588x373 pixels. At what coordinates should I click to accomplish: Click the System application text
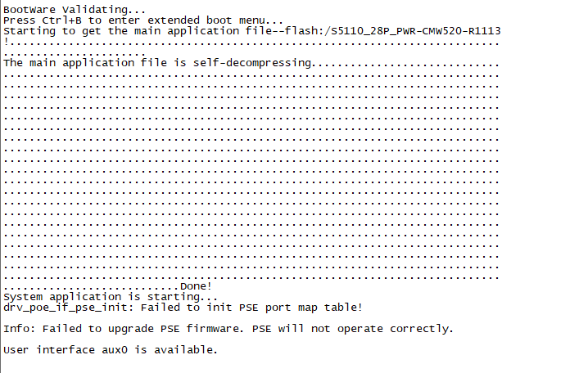click(58, 296)
